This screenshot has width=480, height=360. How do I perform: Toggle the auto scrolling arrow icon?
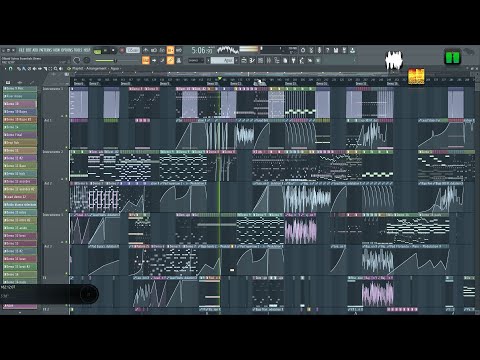tap(154, 60)
